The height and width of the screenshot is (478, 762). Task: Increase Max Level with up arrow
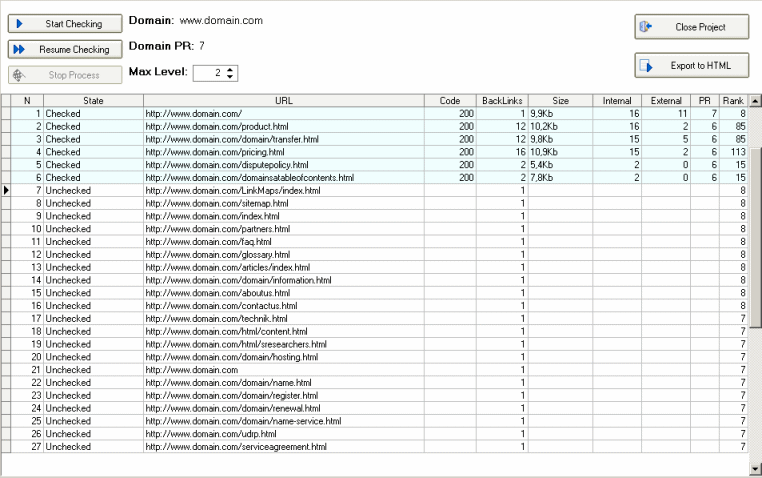230,69
